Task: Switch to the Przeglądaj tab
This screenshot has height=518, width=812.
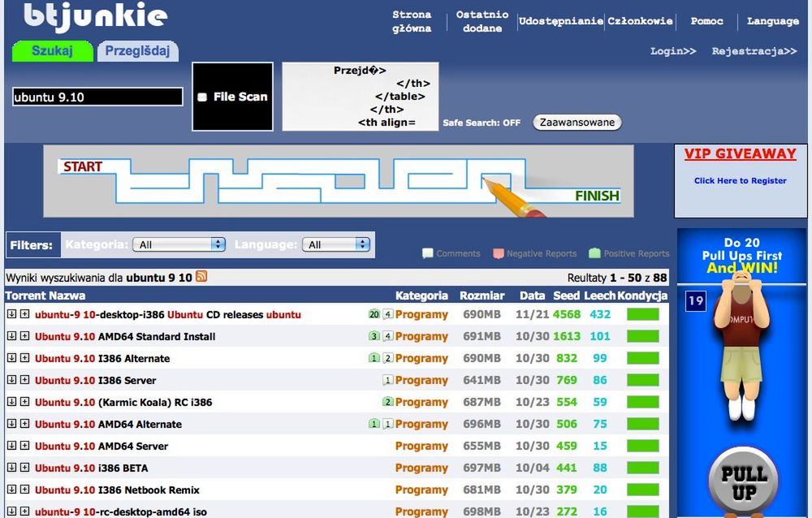Action: [137, 51]
